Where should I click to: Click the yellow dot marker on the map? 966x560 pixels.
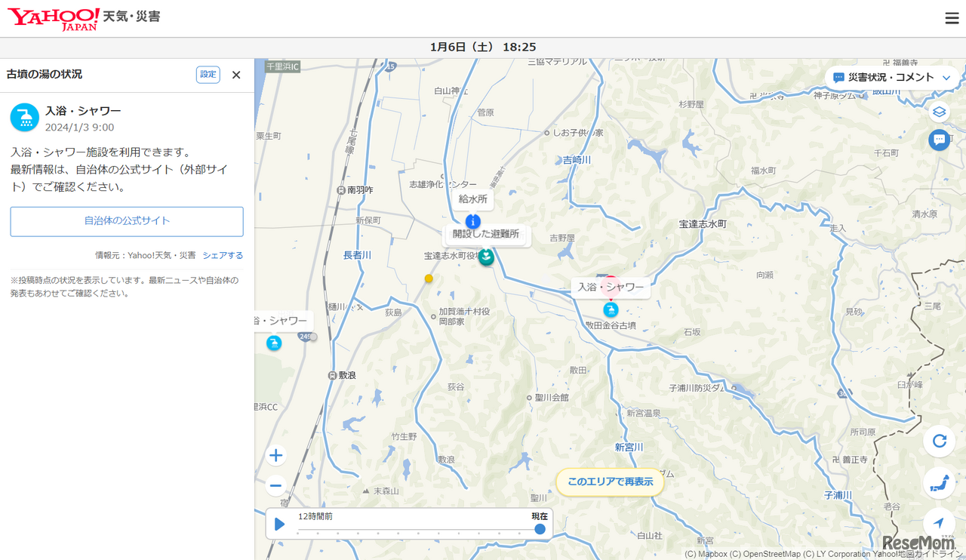coord(429,278)
